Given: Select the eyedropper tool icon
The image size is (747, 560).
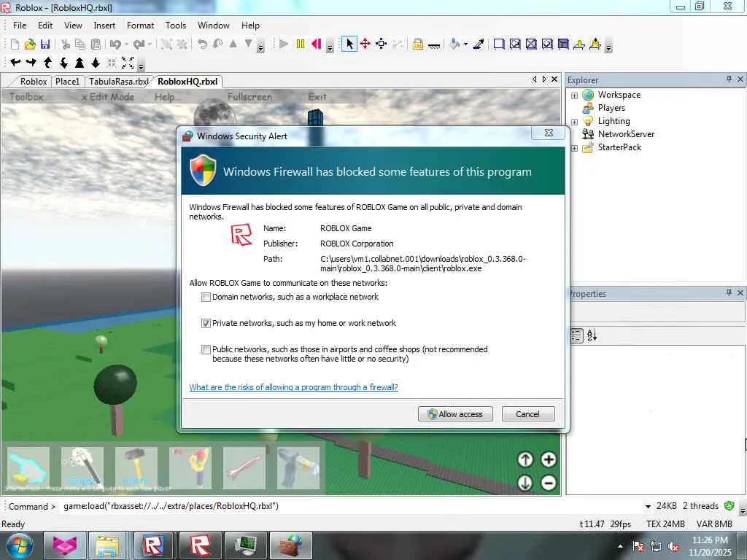Looking at the screenshot, I should (x=479, y=44).
